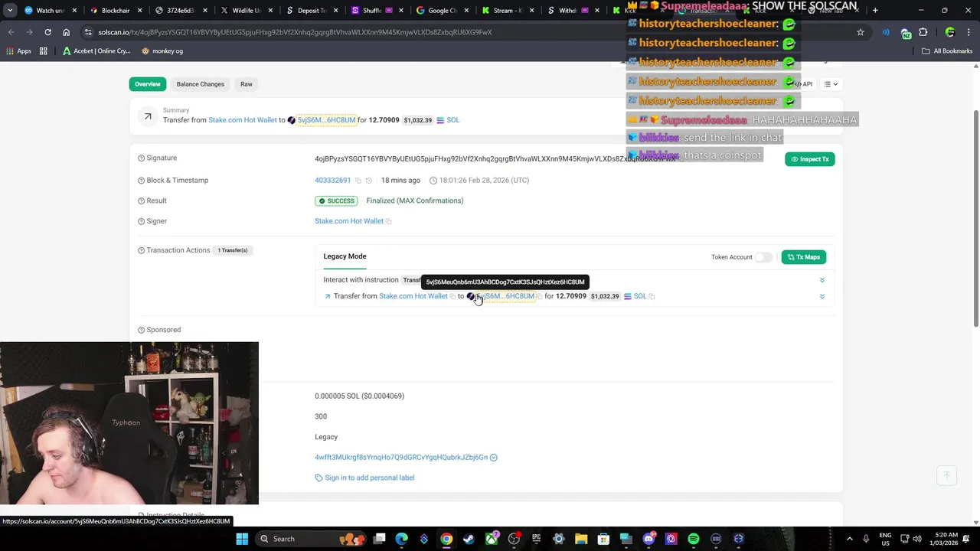980x551 pixels.
Task: Open the Balance Changes tab
Action: (201, 84)
